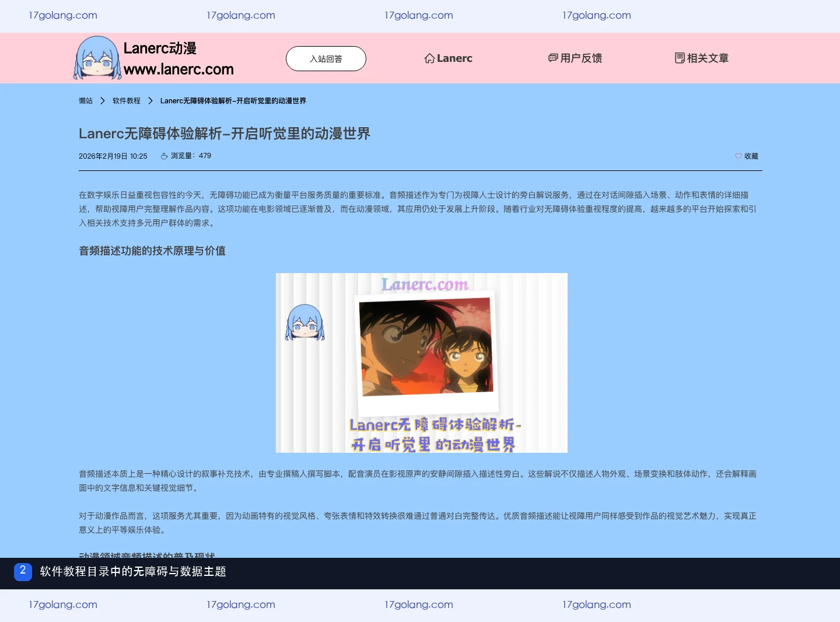The image size is (840, 622).
Task: Click the publish date 2026年2月19日 10:25
Action: pyautogui.click(x=113, y=156)
